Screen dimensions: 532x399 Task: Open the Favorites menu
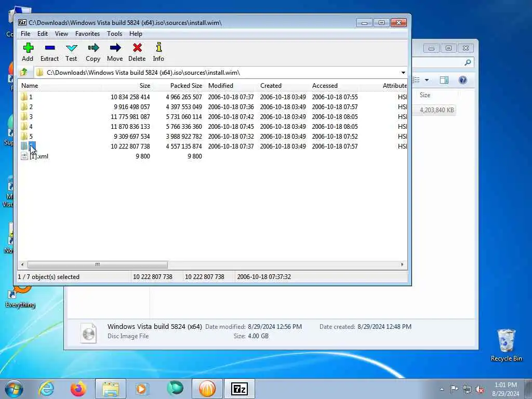(x=87, y=34)
